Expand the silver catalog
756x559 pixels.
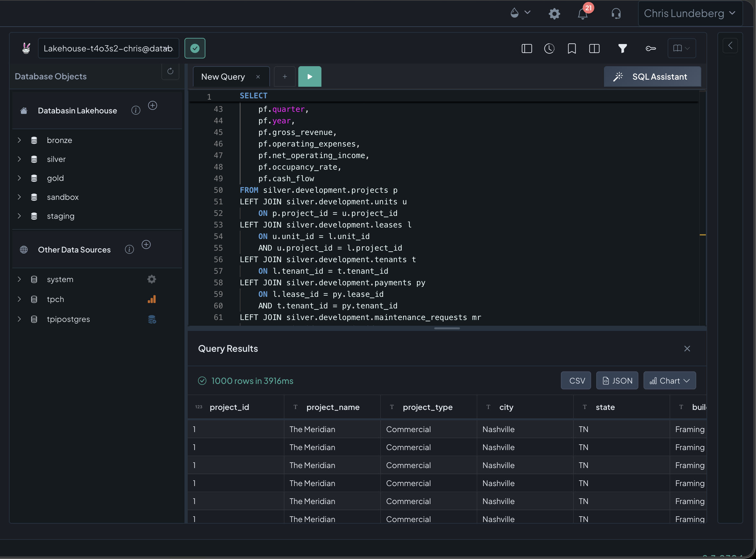(19, 159)
